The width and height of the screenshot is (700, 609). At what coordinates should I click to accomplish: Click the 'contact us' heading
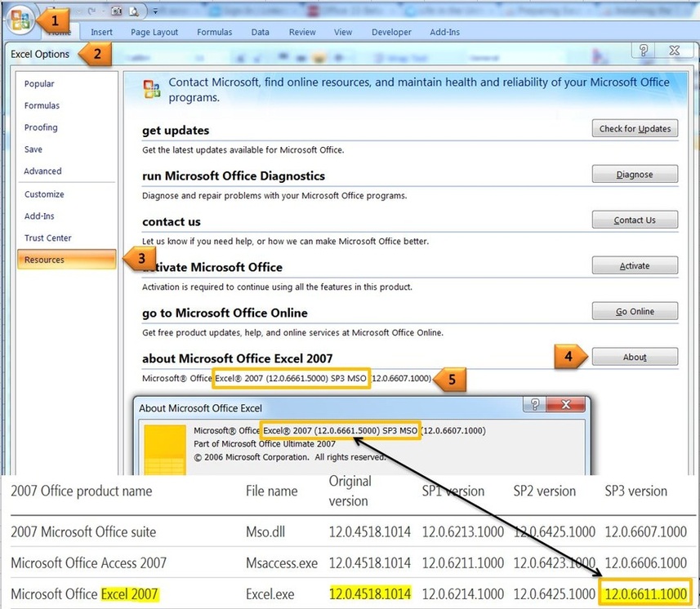(172, 222)
